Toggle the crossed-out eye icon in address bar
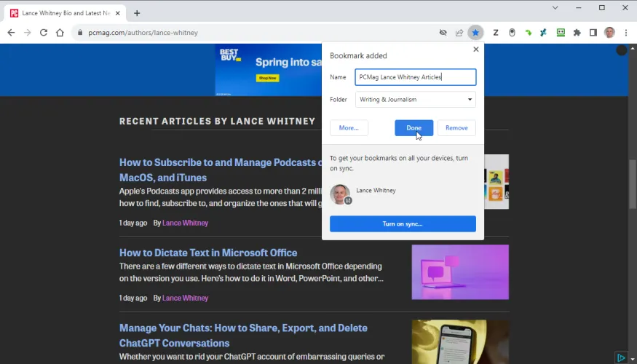The height and width of the screenshot is (364, 637). (443, 33)
